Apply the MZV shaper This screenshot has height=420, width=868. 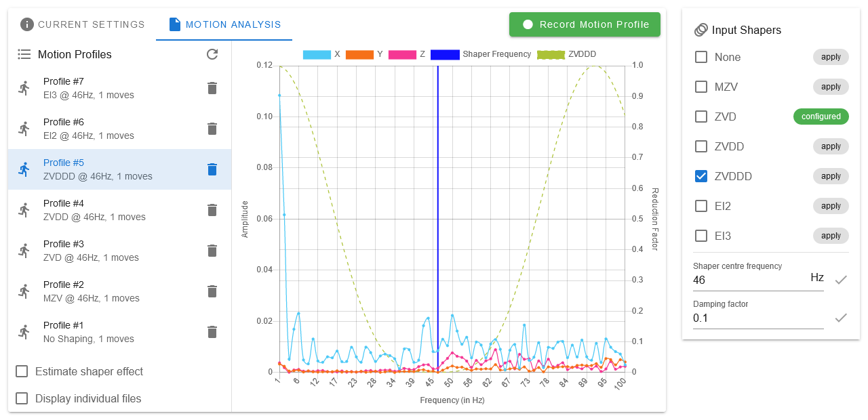click(831, 87)
